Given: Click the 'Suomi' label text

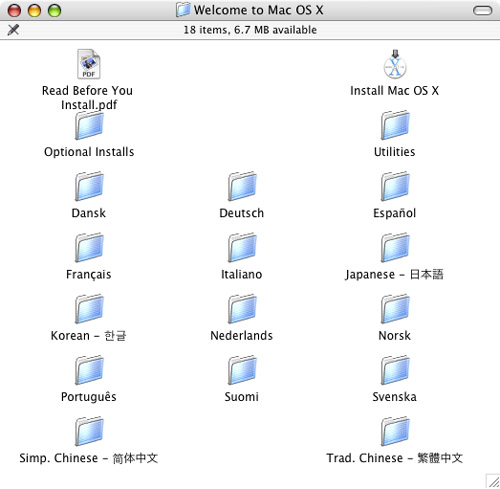Looking at the screenshot, I should click(242, 397).
